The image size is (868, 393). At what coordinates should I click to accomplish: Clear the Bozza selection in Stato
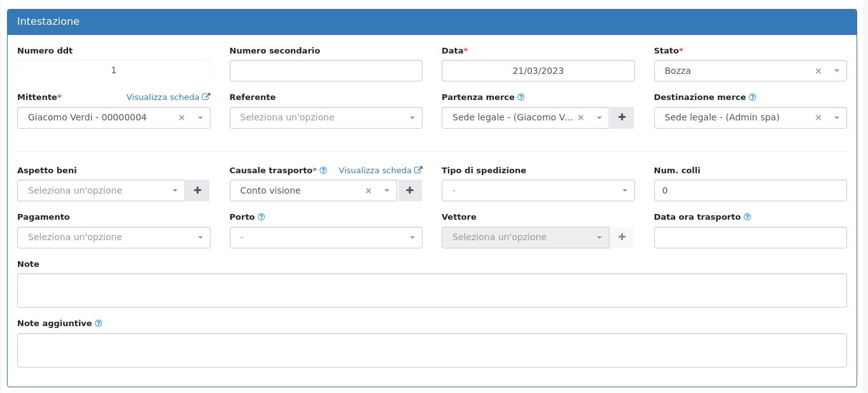818,71
